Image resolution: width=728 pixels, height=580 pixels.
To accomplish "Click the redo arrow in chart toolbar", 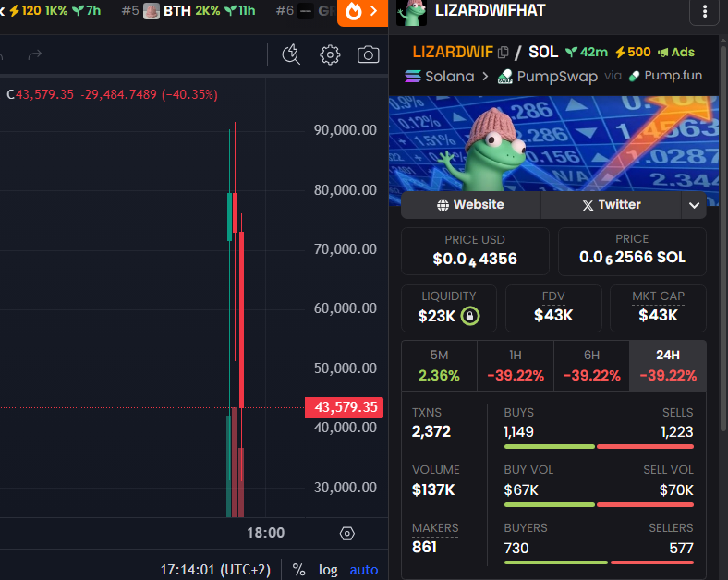I will [35, 55].
